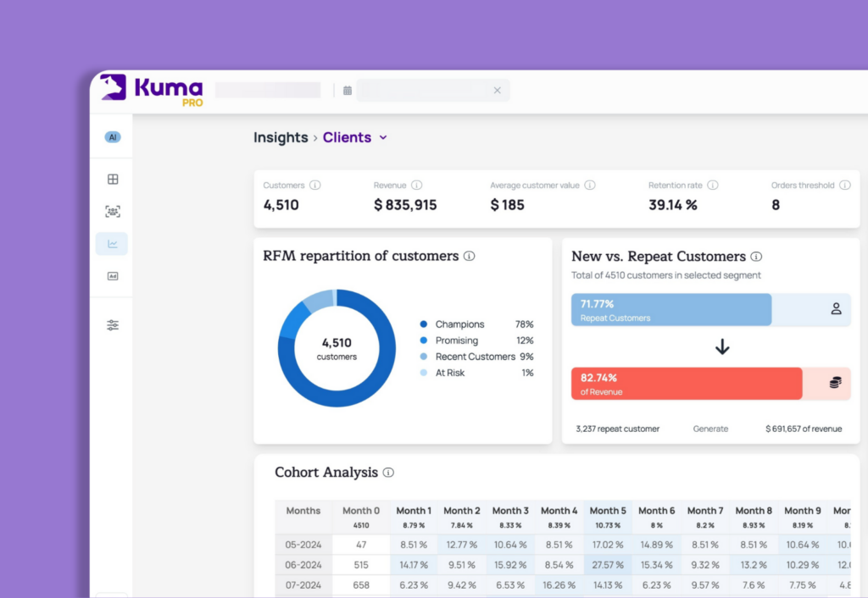
Task: Select the Promising legend label
Action: (457, 341)
